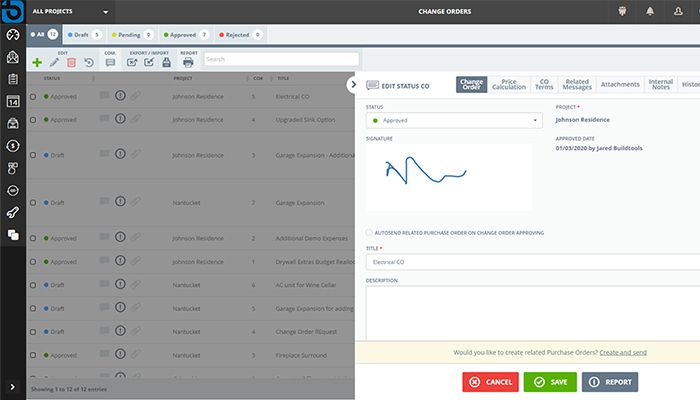Click the green Save button
Image resolution: width=700 pixels, height=400 pixels.
[550, 382]
